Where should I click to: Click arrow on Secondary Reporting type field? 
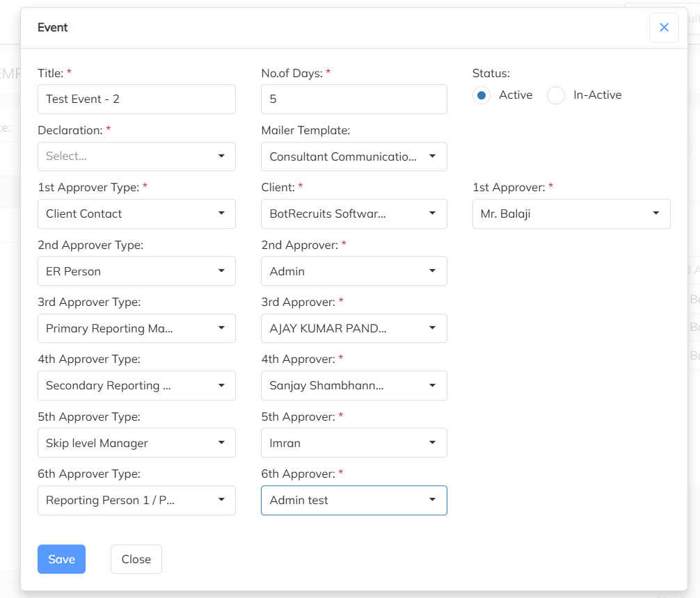pyautogui.click(x=221, y=385)
